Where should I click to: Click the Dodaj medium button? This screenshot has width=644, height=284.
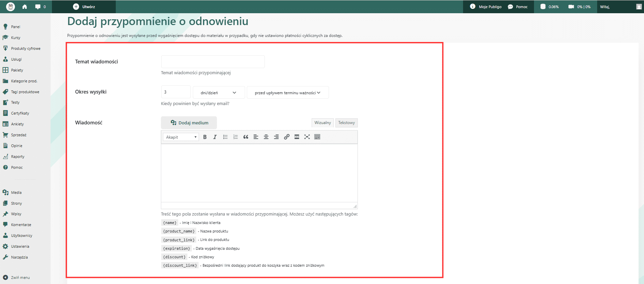pyautogui.click(x=189, y=123)
